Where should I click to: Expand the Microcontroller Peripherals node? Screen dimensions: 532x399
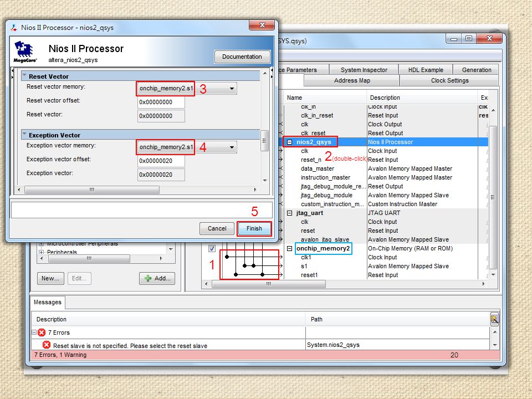point(41,244)
